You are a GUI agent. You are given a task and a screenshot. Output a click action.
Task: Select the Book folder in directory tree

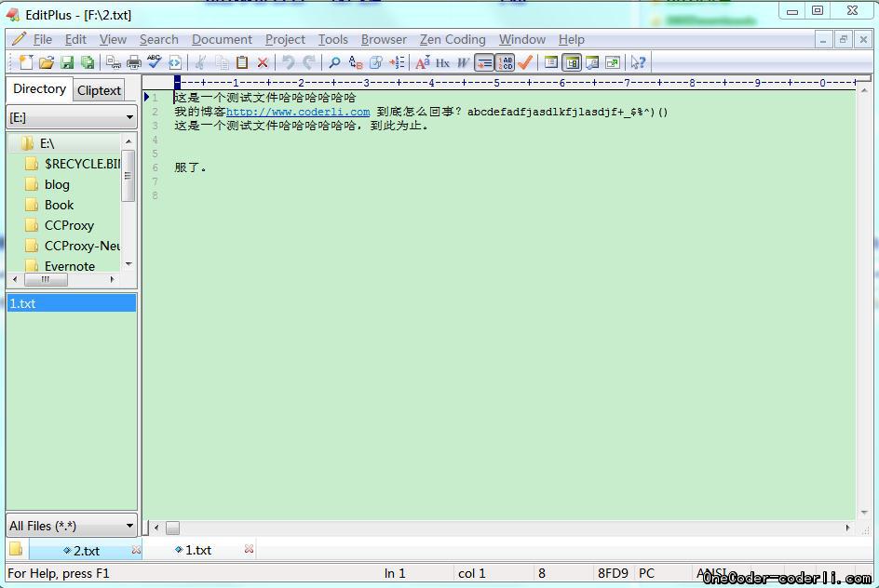(59, 205)
